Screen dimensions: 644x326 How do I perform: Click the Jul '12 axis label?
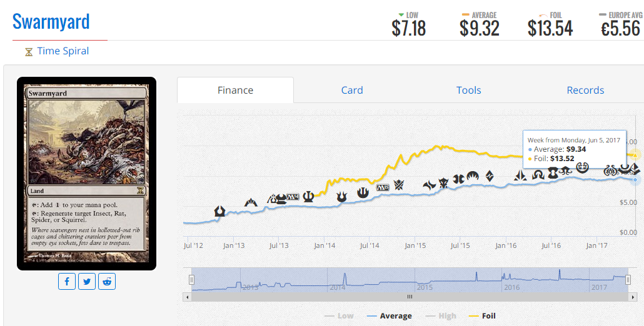pyautogui.click(x=193, y=245)
